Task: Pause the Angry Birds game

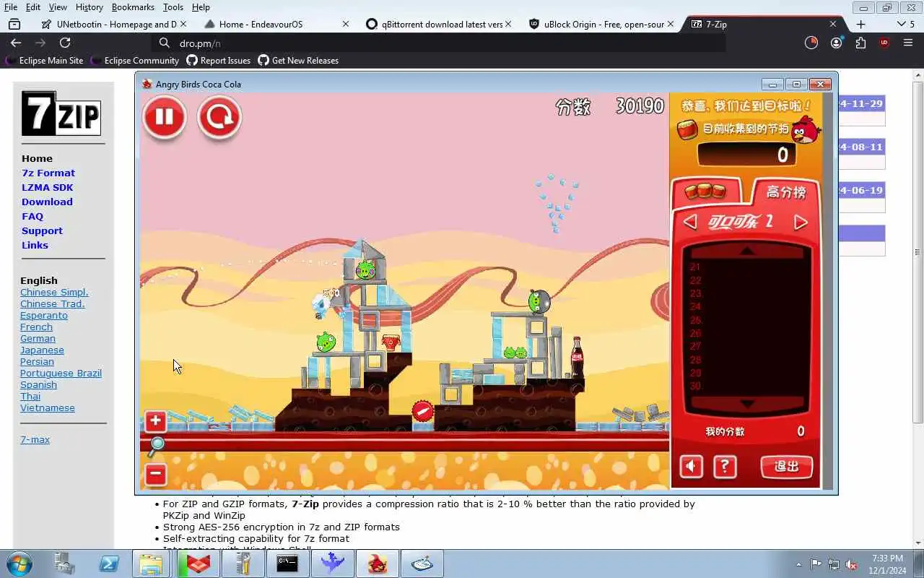Action: [x=165, y=116]
